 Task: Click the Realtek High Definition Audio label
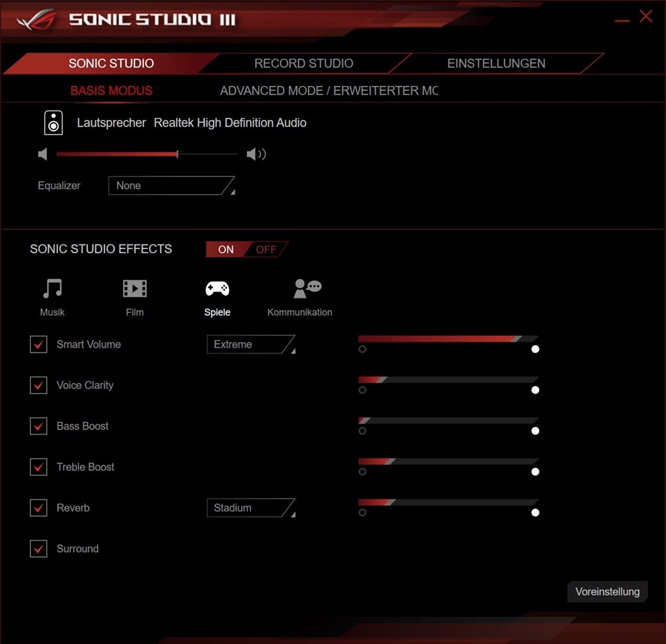(230, 123)
